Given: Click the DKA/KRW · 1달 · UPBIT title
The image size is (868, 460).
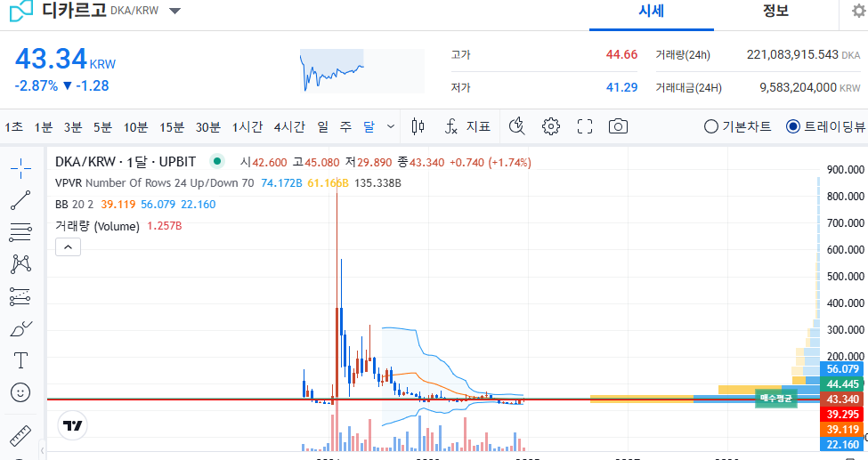Looking at the screenshot, I should coord(126,162).
